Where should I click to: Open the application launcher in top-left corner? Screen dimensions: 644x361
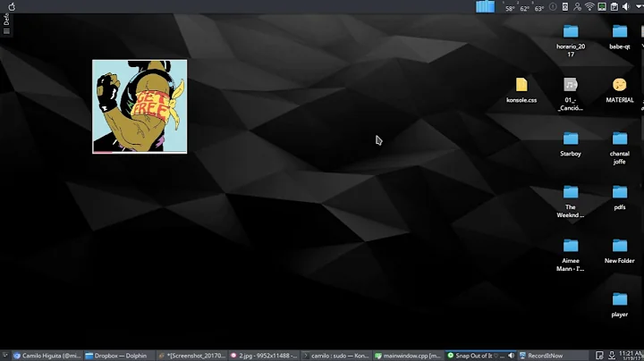[x=12, y=6]
